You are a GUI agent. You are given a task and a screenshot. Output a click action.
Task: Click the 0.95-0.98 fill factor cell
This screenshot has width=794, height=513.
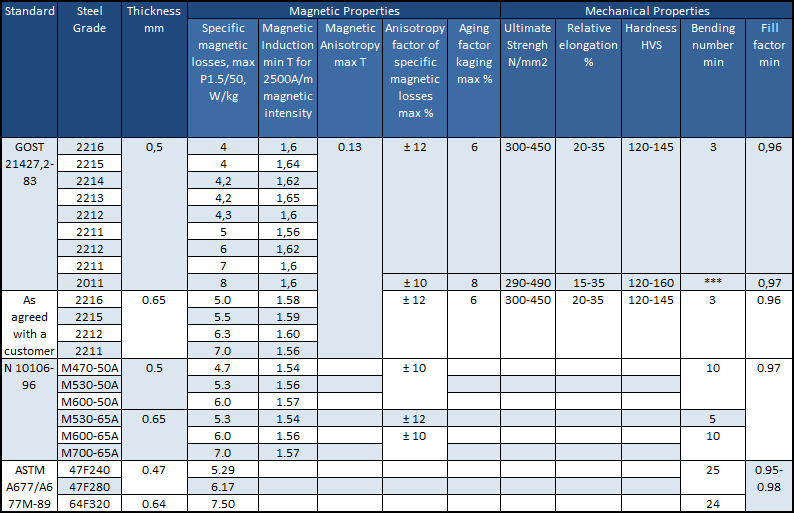pyautogui.click(x=768, y=476)
